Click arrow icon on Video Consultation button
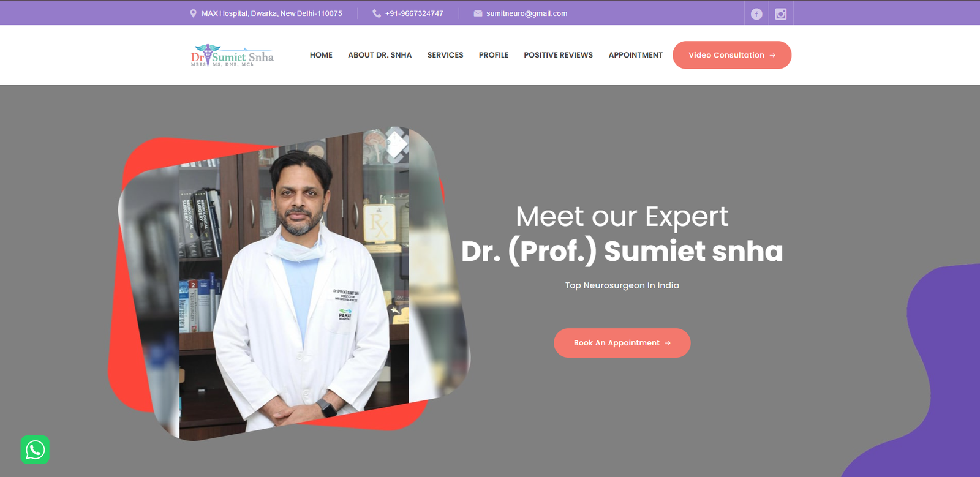 [x=772, y=55]
